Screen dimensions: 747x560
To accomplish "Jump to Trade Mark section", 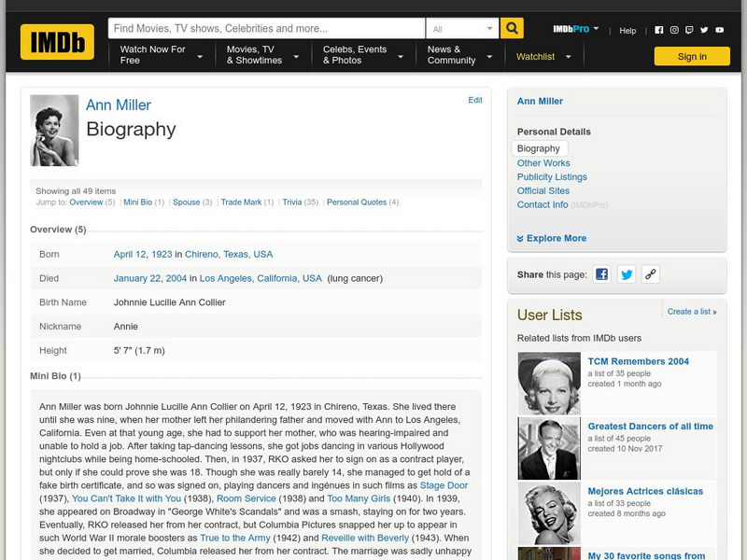I will (x=241, y=203).
